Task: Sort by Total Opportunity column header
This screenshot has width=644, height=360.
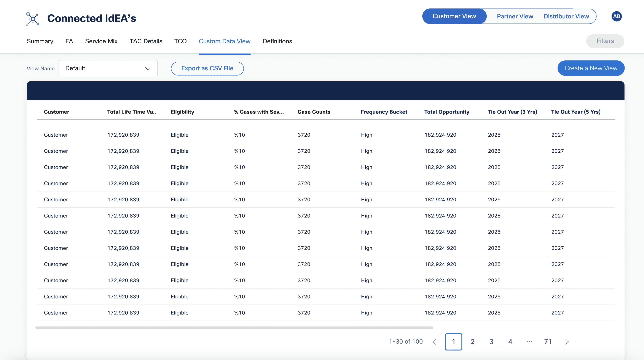Action: [x=446, y=112]
